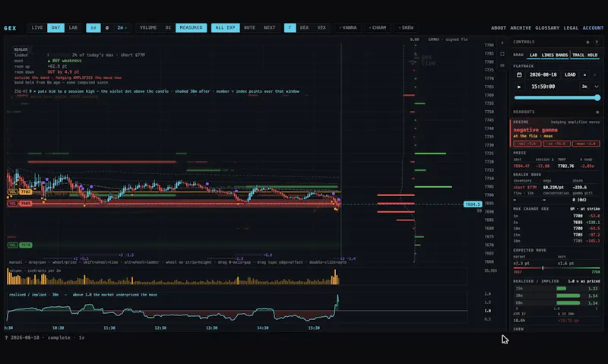Click the 60m realised/implied bar
This screenshot has width=608, height=364.
pyautogui.click(x=568, y=302)
